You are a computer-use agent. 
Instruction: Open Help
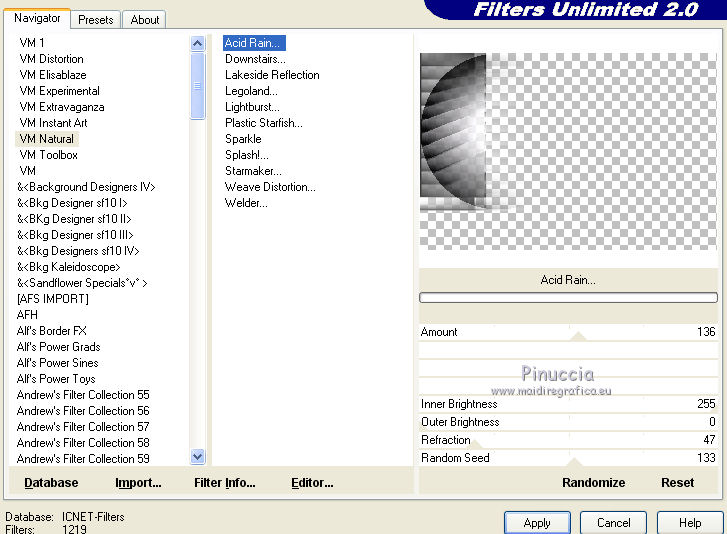point(690,523)
